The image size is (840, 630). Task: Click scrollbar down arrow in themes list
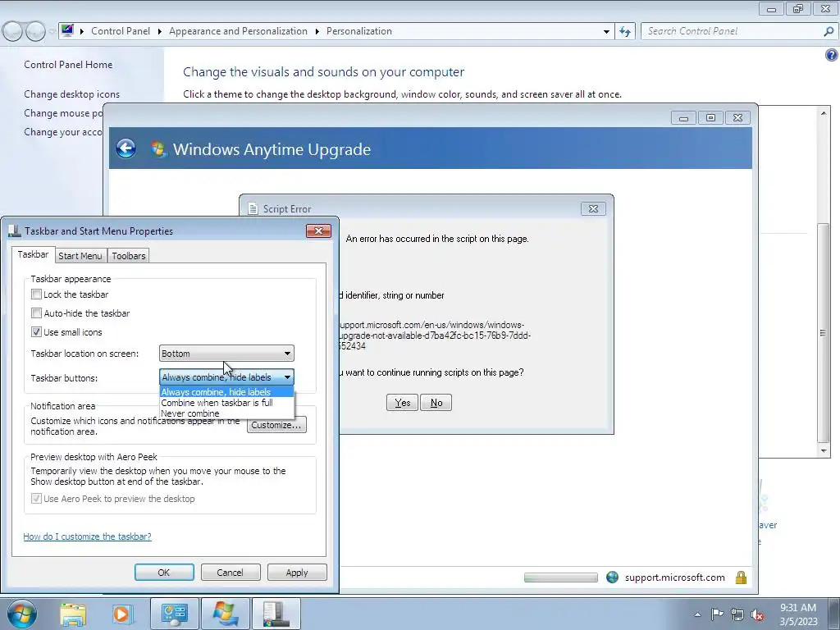824,450
